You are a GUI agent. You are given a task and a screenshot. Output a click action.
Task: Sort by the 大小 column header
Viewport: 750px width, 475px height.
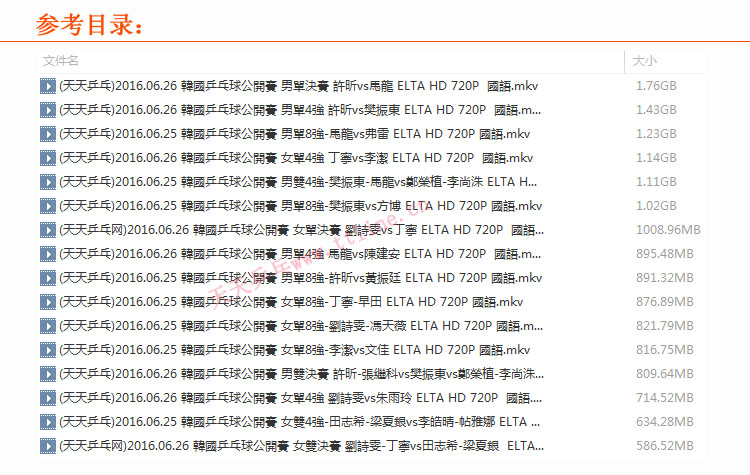click(x=645, y=61)
